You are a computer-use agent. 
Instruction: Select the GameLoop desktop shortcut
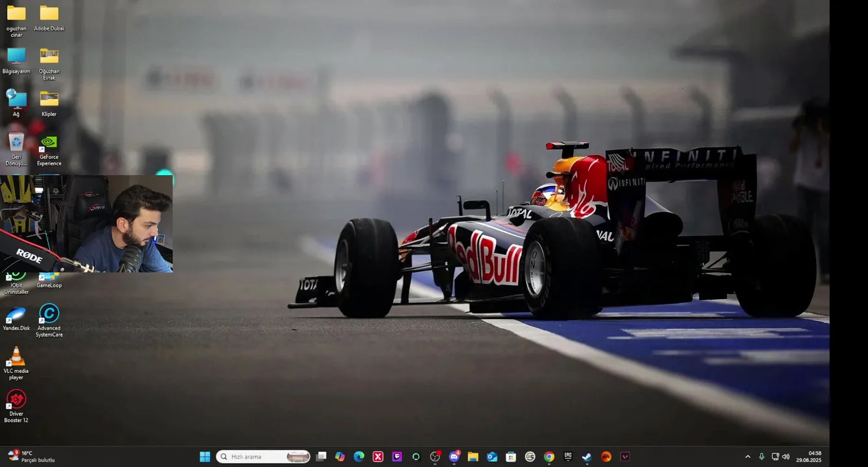(x=49, y=280)
